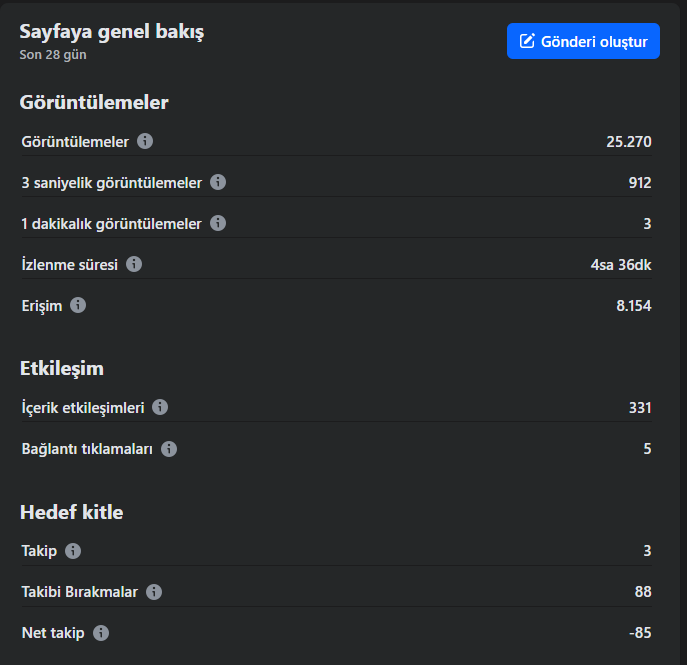Viewport: 687px width, 665px height.
Task: Click the Bağlantı tıklamaları label
Action: (x=87, y=449)
